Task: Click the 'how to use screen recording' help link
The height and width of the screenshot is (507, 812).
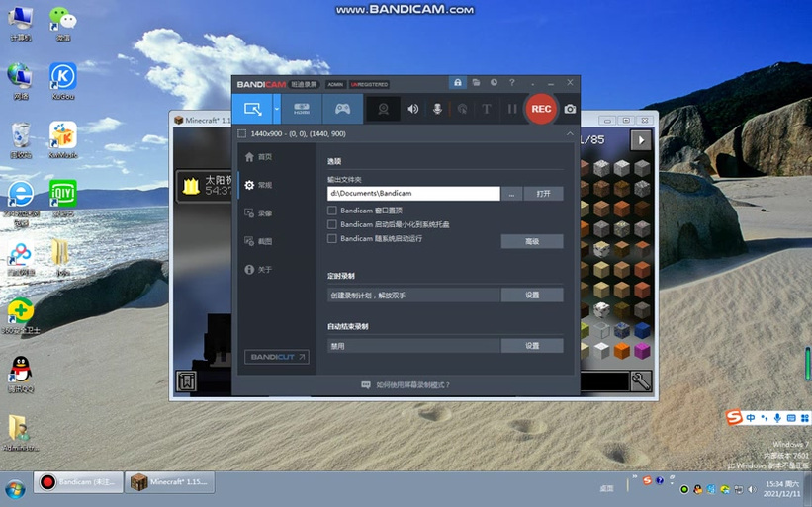Action: click(x=406, y=384)
